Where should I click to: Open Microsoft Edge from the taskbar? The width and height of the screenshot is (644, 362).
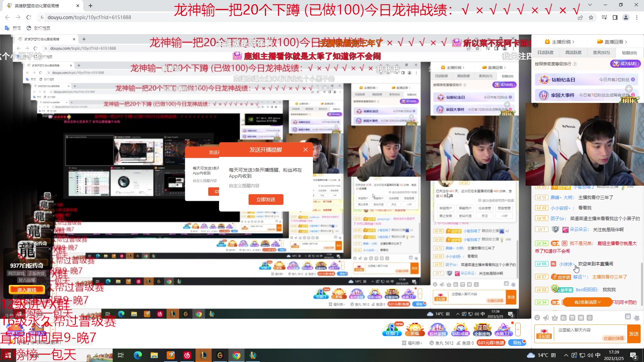(x=138, y=355)
